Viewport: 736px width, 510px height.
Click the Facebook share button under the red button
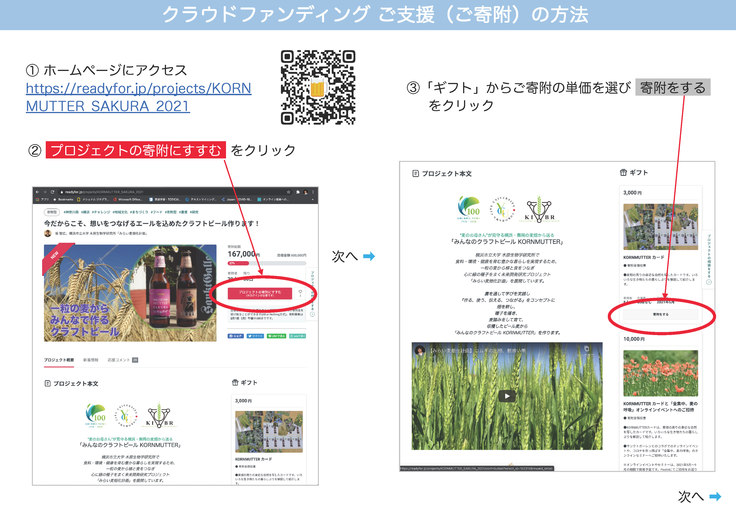point(237,336)
